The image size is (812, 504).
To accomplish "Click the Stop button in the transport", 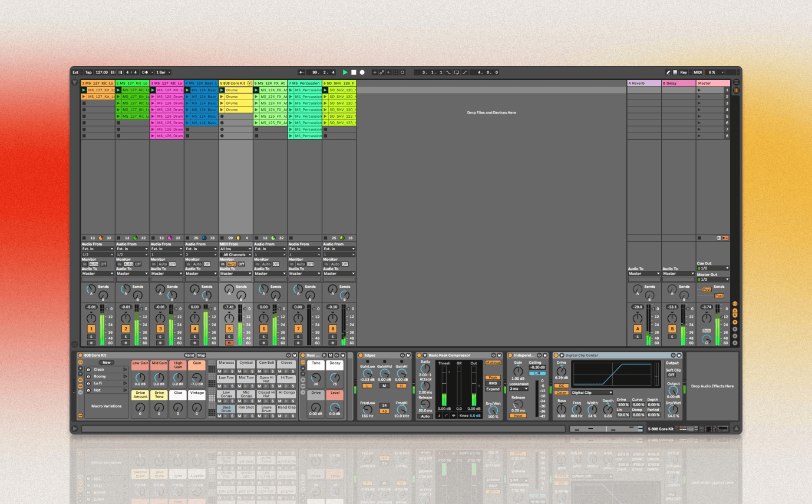I will click(354, 72).
